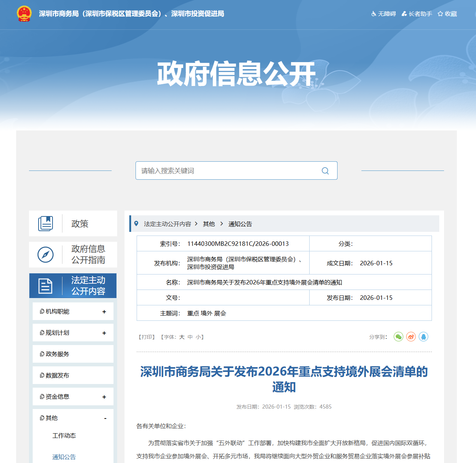
Task: Click the search magnifier icon
Action: point(325,171)
